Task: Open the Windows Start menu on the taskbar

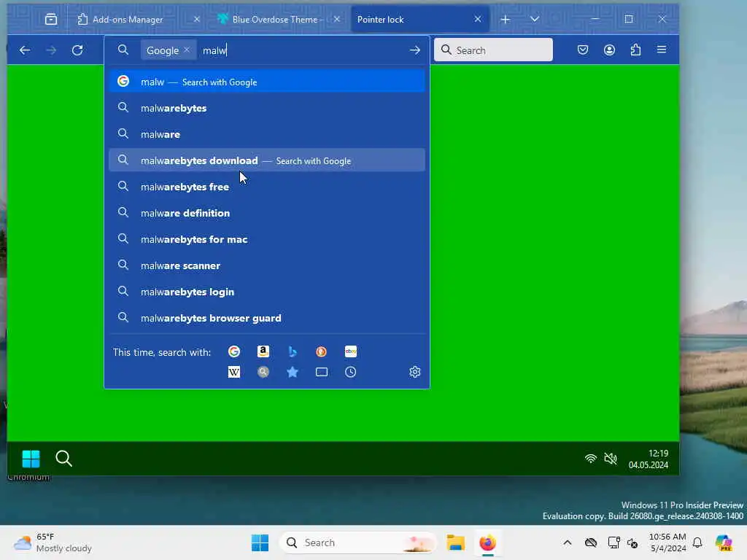Action: pyautogui.click(x=260, y=542)
